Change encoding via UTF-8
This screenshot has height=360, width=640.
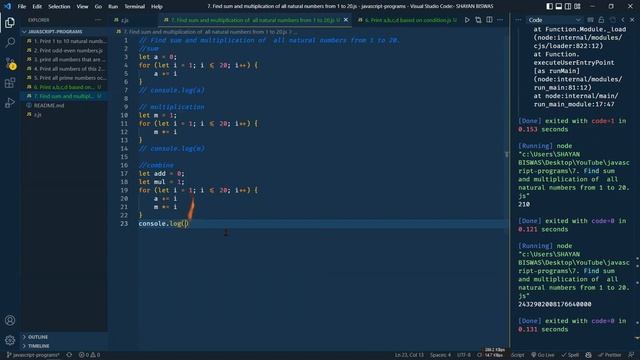[x=464, y=355]
